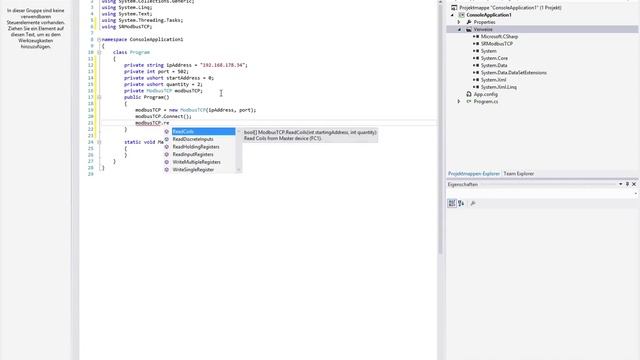The image size is (640, 360).
Task: Click the App.config file icon
Action: [x=469, y=94]
